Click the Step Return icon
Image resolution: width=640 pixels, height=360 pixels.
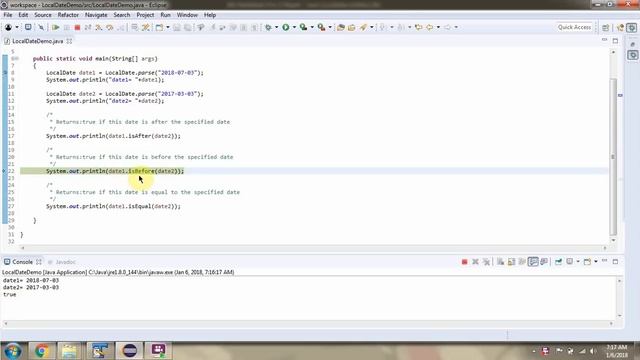pos(121,27)
